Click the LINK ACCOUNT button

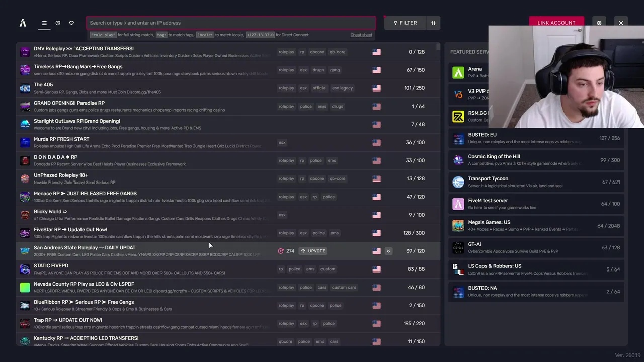556,23
